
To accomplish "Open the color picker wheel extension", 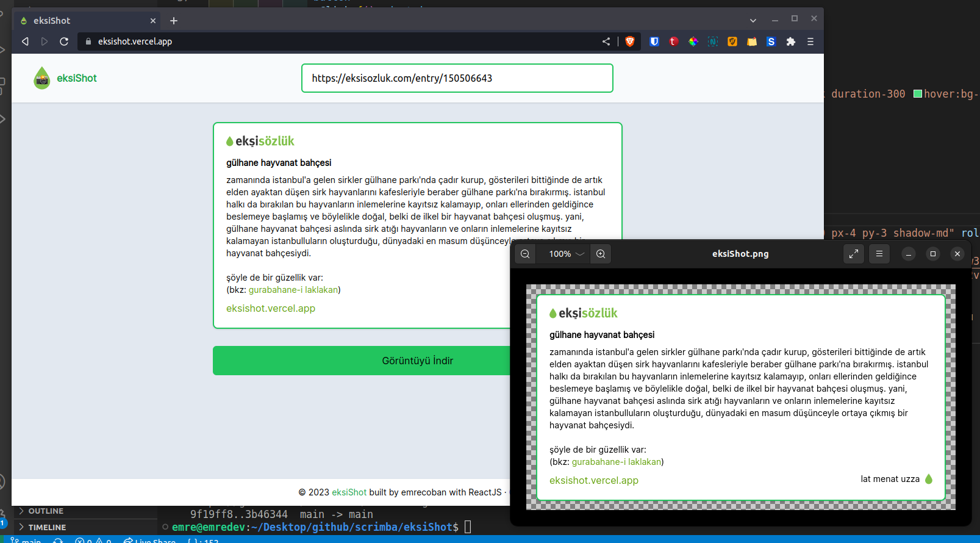I will pyautogui.click(x=693, y=41).
